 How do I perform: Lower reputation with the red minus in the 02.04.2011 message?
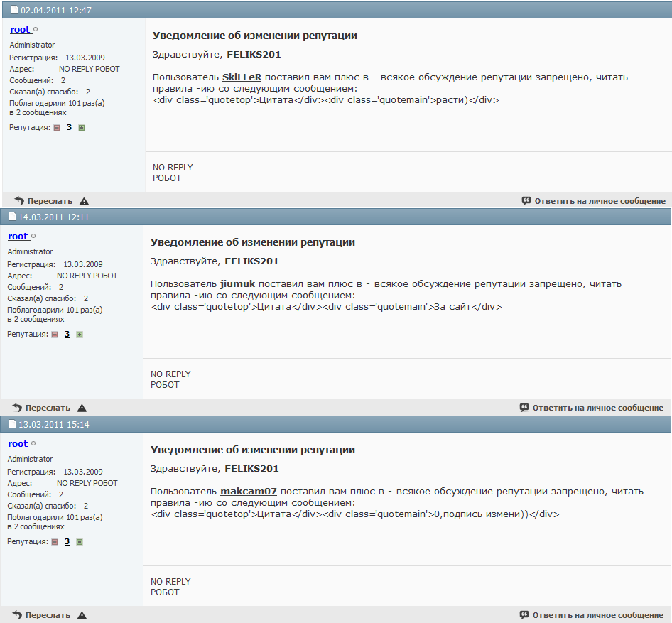(57, 128)
